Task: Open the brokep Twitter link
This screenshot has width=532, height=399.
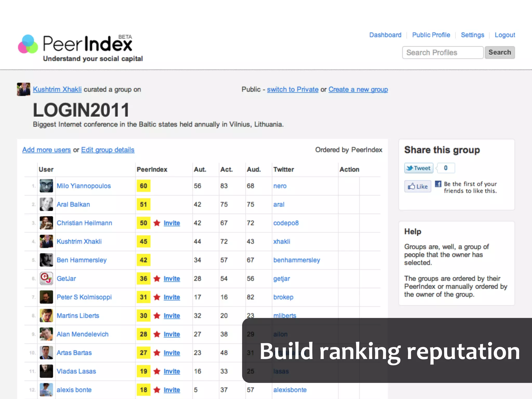Action: pyautogui.click(x=283, y=297)
